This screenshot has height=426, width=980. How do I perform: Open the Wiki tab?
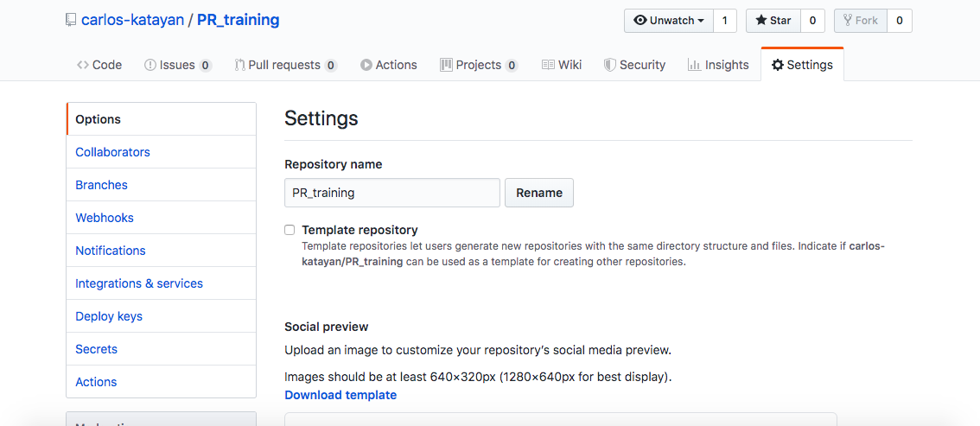[562, 65]
